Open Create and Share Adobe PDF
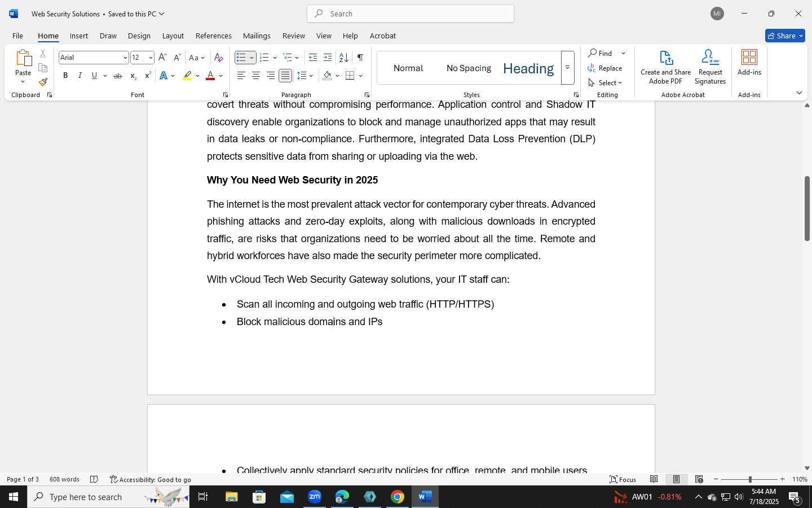This screenshot has height=508, width=812. [x=666, y=67]
